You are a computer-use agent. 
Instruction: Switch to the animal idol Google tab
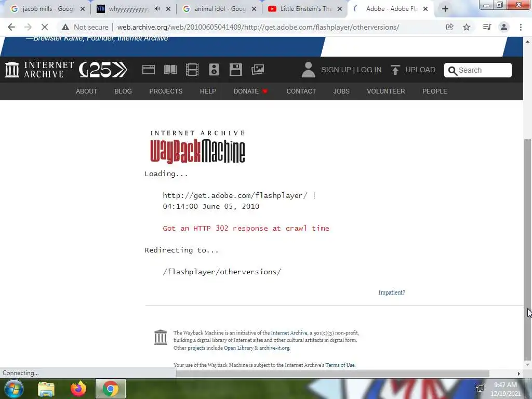(x=220, y=9)
